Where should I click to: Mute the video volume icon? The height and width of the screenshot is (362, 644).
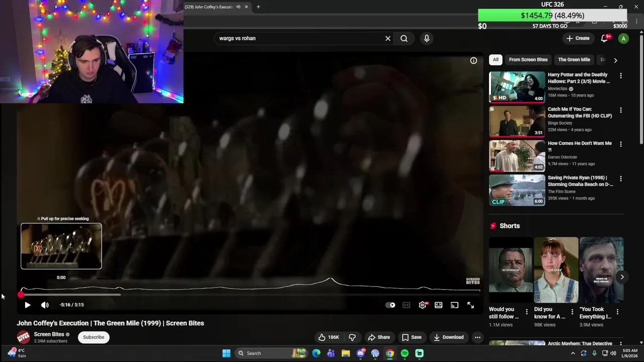tap(45, 305)
